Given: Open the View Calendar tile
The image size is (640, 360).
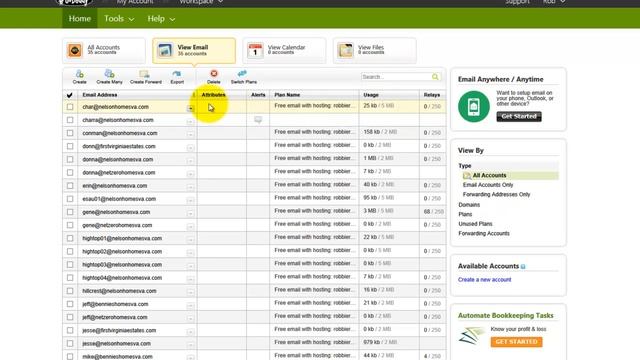Looking at the screenshot, I should [284, 50].
